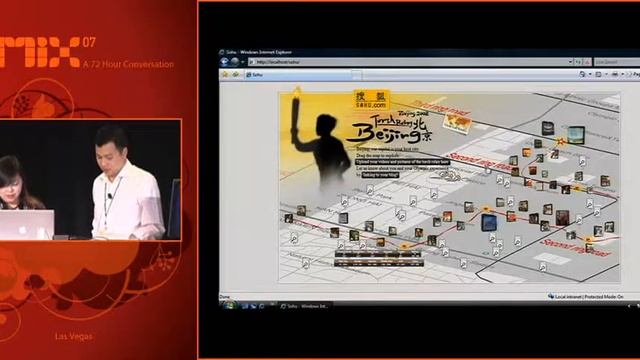Viewport: 640px width, 360px height.
Task: Click the Internet Explorer Back button
Action: pos(224,62)
